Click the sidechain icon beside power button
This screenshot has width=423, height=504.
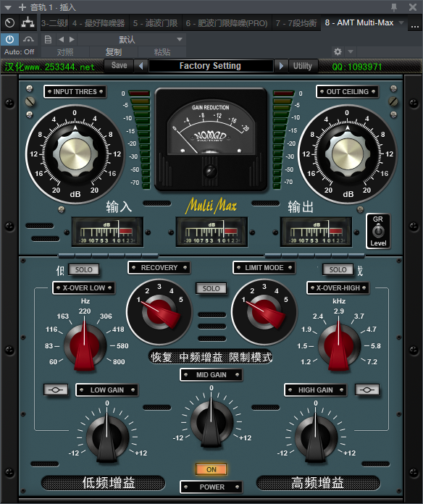click(28, 40)
